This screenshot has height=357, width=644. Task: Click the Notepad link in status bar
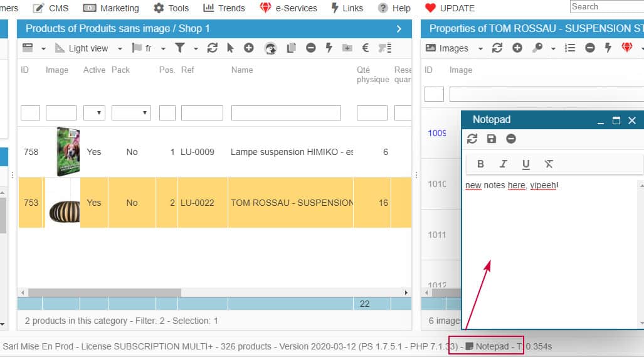[491, 346]
